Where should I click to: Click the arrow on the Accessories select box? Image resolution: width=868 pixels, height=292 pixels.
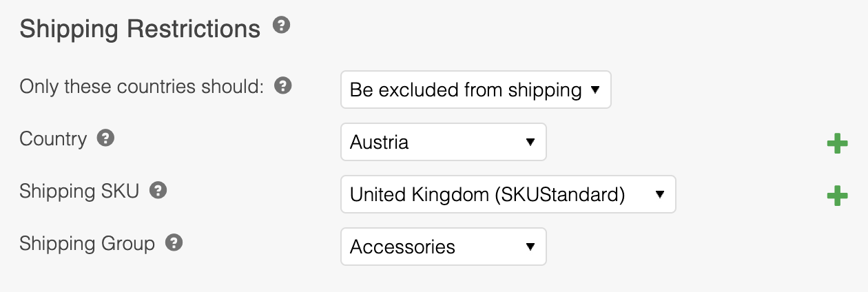click(x=530, y=247)
